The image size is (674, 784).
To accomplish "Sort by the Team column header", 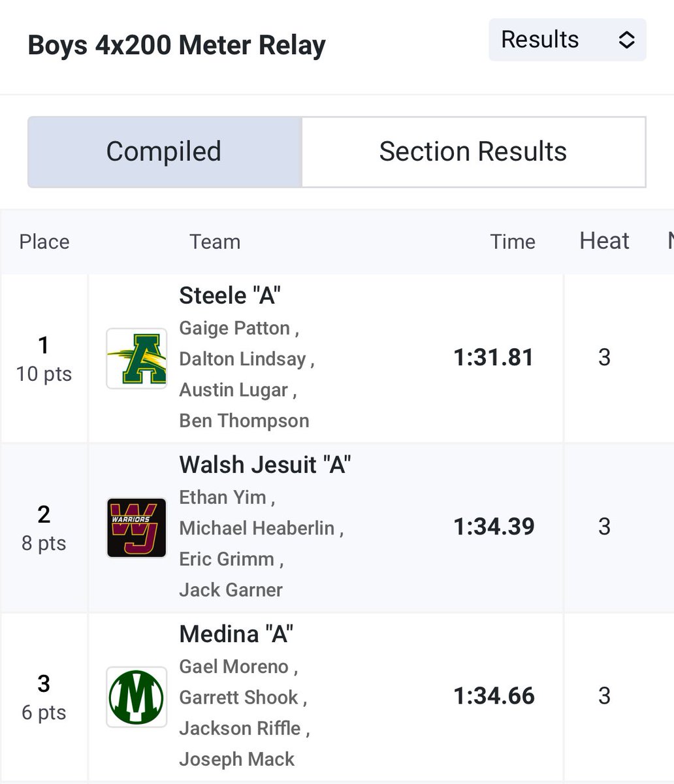I will 215,242.
